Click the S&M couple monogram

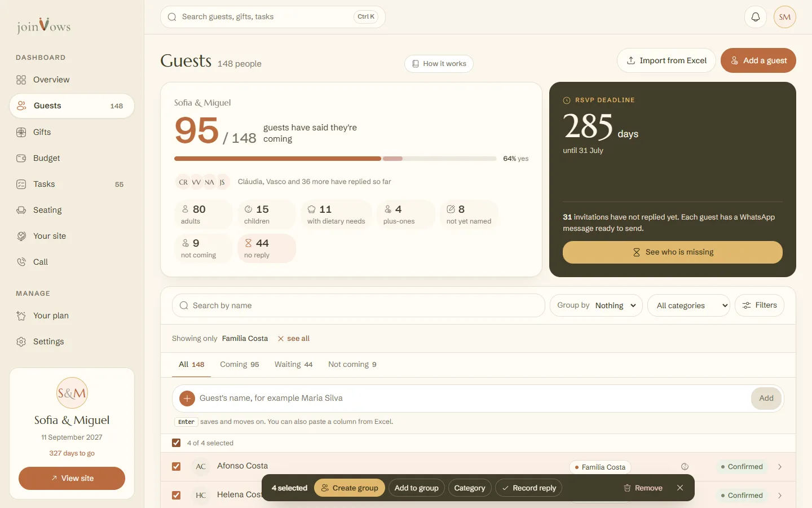coord(72,393)
